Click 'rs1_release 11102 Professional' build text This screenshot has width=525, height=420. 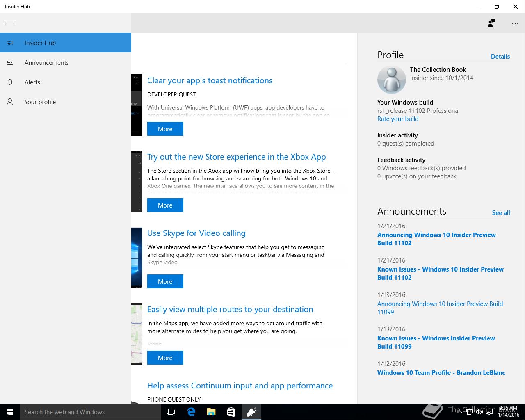[418, 111]
